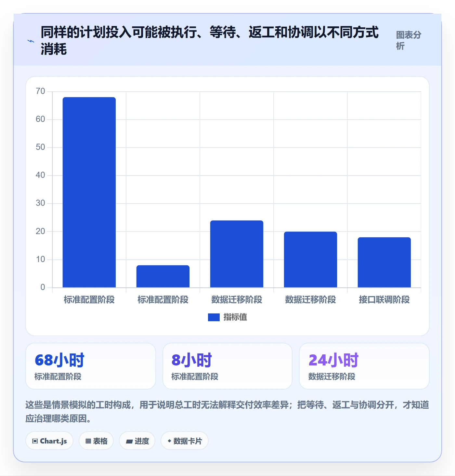455x476 pixels.
Task: Click the lightning bolt icon beside the title
Action: (31, 41)
